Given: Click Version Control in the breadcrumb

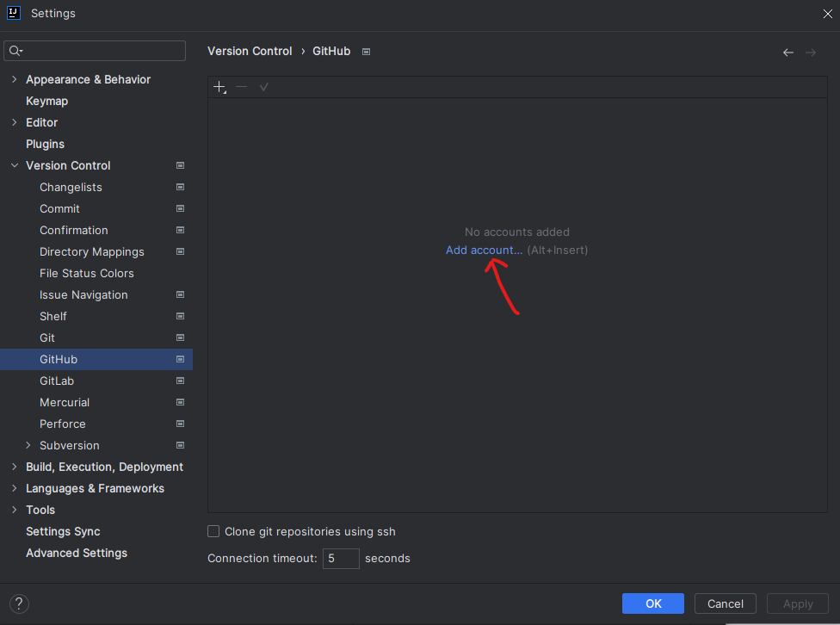Looking at the screenshot, I should coord(250,51).
